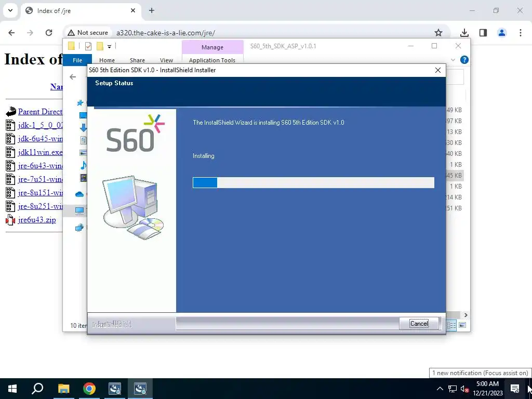The width and height of the screenshot is (532, 399).
Task: Open Explorer help icon
Action: [464, 60]
